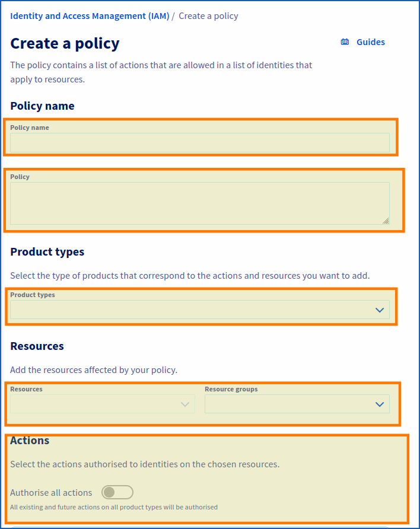Expand the Product types combo box
Viewport: 420px width, 529px height.
190,310
